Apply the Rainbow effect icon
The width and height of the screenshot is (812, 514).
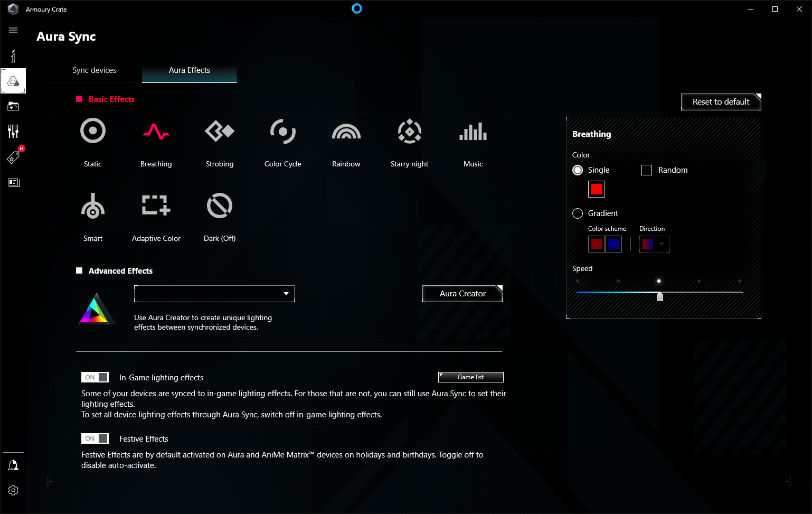click(x=346, y=131)
